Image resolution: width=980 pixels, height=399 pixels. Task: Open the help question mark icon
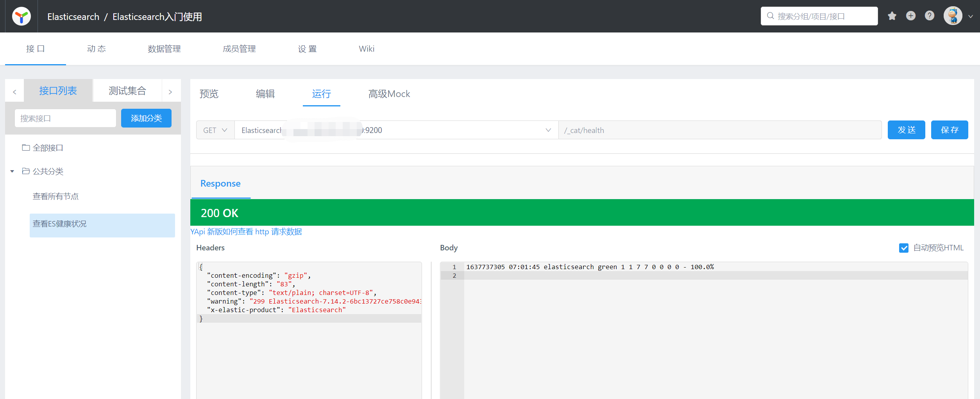tap(930, 16)
